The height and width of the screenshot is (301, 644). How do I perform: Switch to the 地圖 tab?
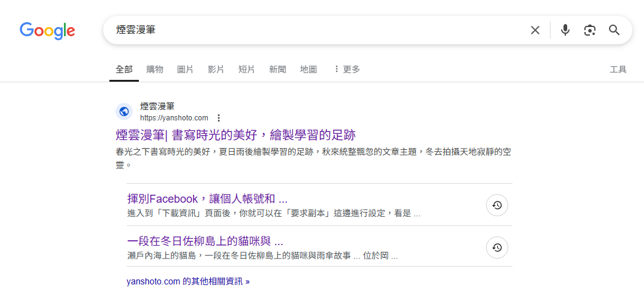[x=308, y=69]
